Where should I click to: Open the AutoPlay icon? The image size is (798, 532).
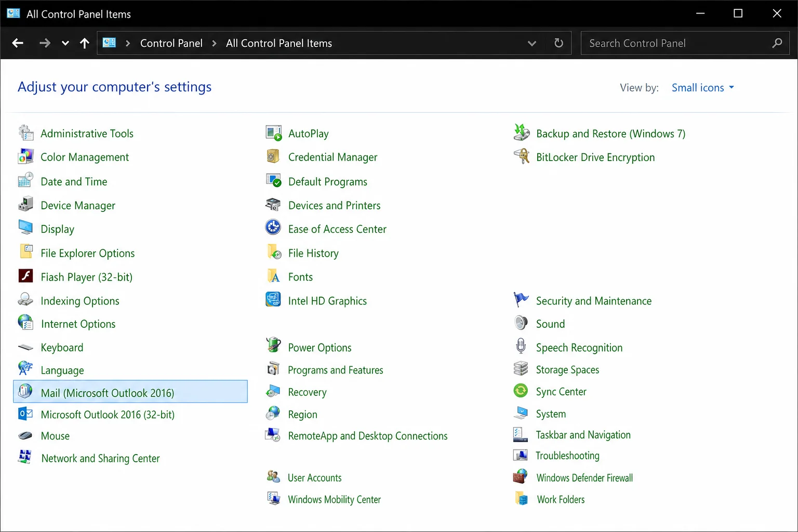coord(273,133)
